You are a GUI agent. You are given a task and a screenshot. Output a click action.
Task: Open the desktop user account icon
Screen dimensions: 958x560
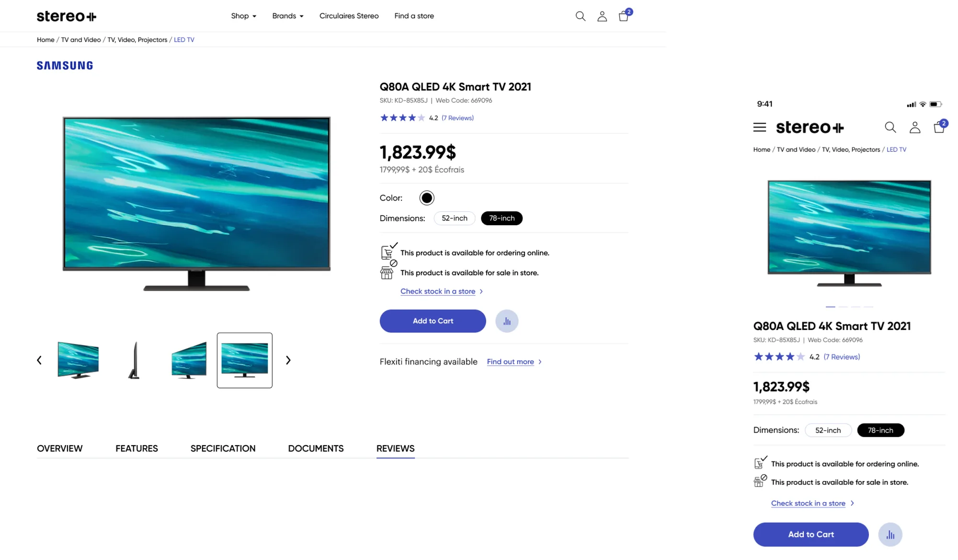pos(602,16)
